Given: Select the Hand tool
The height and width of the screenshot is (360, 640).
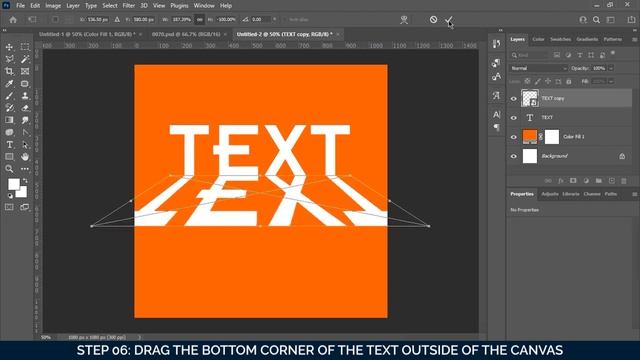Looking at the screenshot, I should tap(25, 157).
